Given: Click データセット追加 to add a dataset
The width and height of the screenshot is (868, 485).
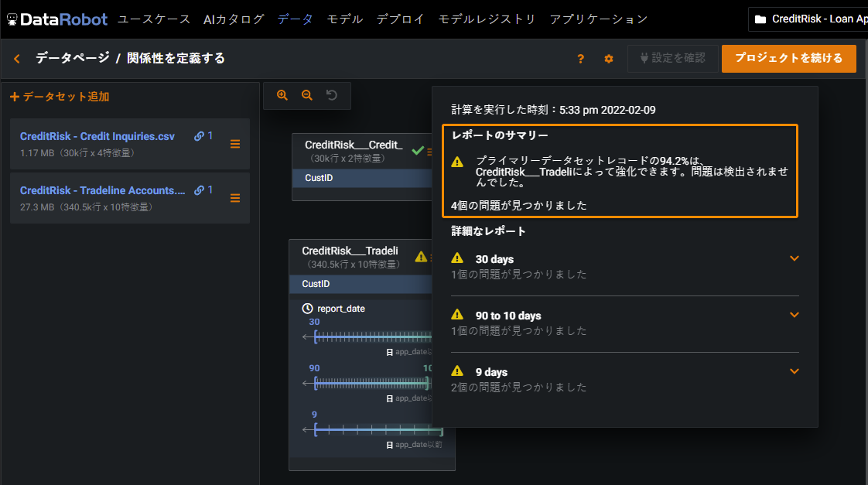Looking at the screenshot, I should 60,97.
